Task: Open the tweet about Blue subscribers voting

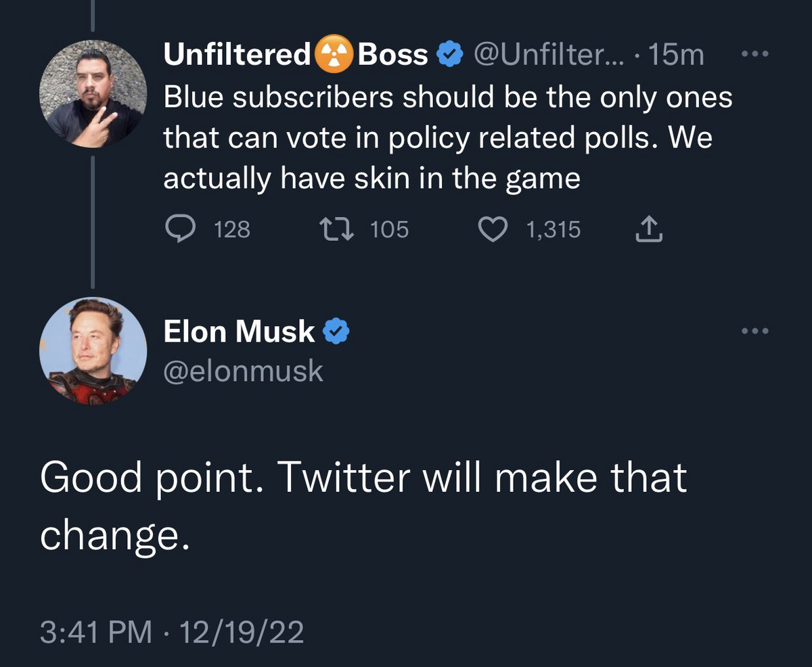Action: (x=447, y=139)
